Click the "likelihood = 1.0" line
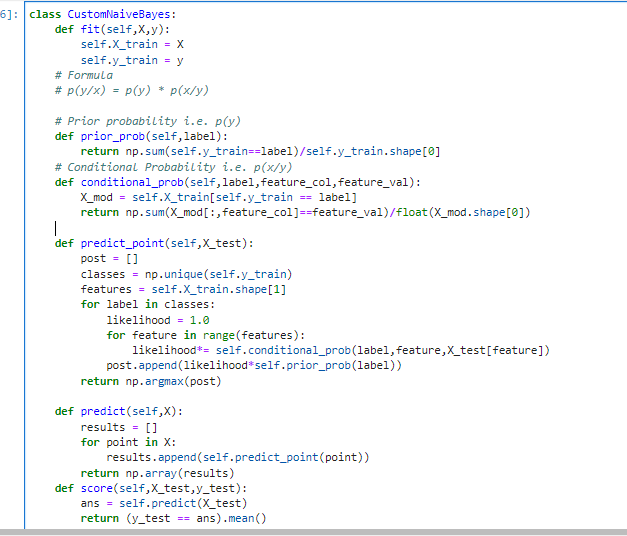 [158, 320]
